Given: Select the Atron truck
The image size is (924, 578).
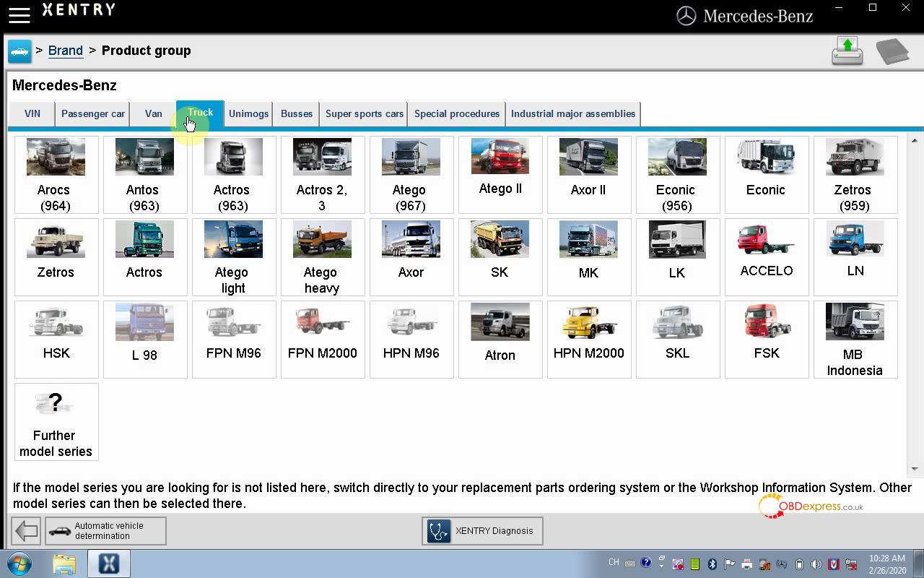Looking at the screenshot, I should pyautogui.click(x=500, y=340).
